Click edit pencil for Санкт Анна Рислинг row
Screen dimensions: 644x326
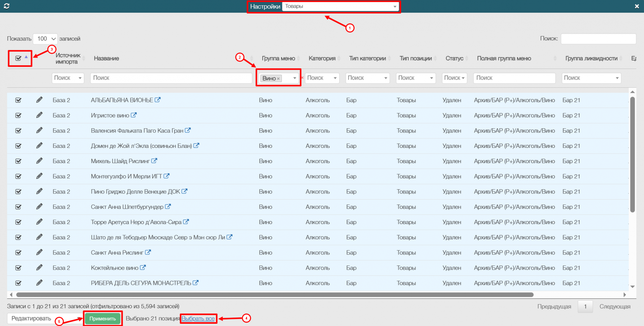coord(39,252)
